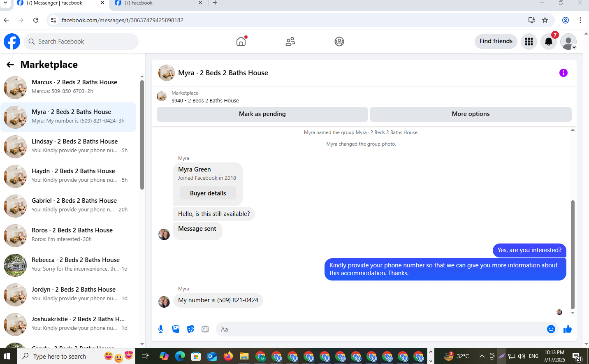Viewport: 589px width, 364px height.
Task: Click the Search Facebook field
Action: (81, 42)
